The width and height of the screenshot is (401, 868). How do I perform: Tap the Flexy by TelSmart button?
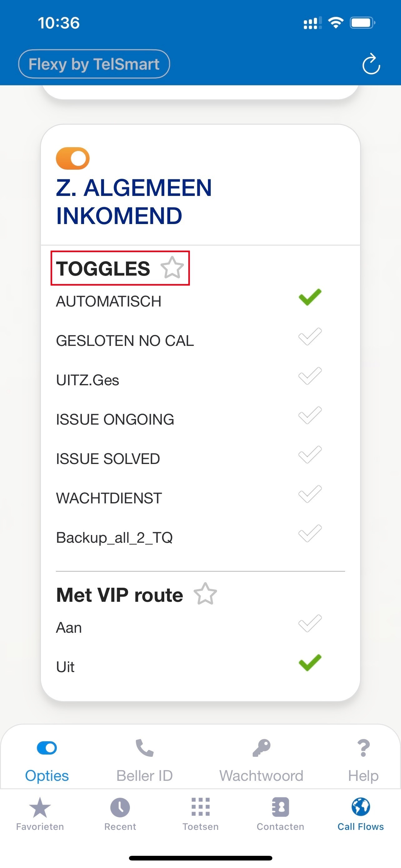(94, 64)
